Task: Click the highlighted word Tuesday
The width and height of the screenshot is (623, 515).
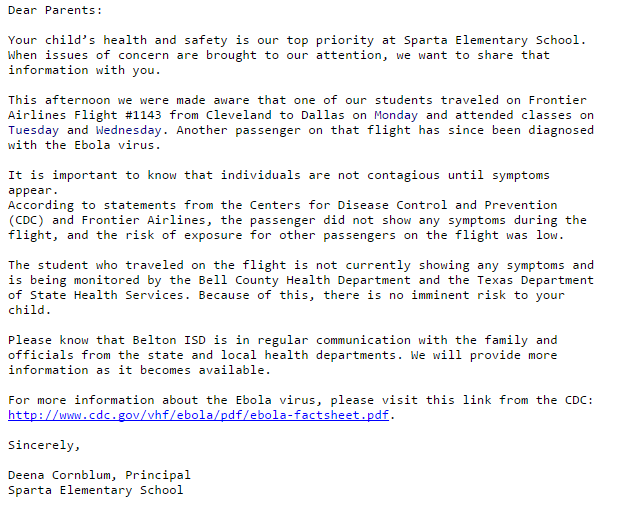Action: point(33,130)
